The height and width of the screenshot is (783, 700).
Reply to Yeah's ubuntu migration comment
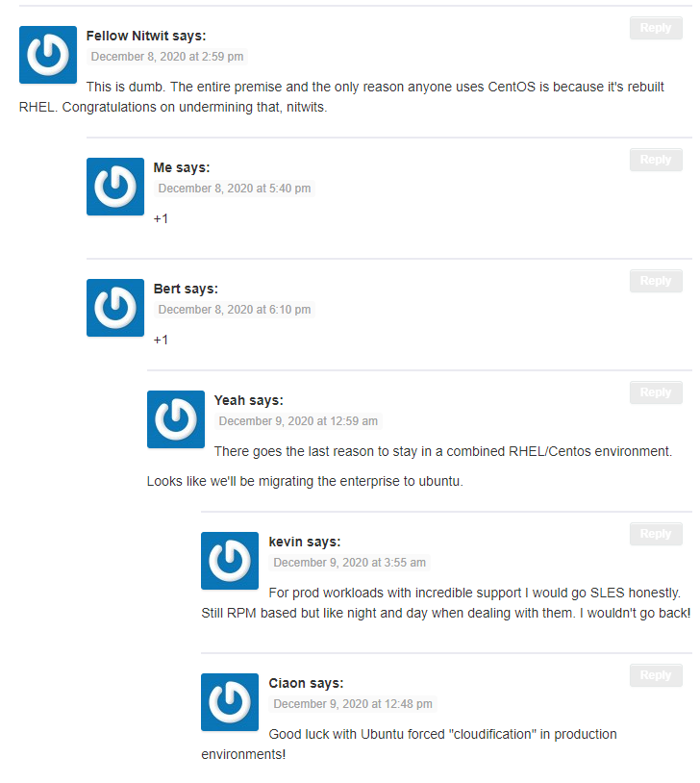pos(656,392)
